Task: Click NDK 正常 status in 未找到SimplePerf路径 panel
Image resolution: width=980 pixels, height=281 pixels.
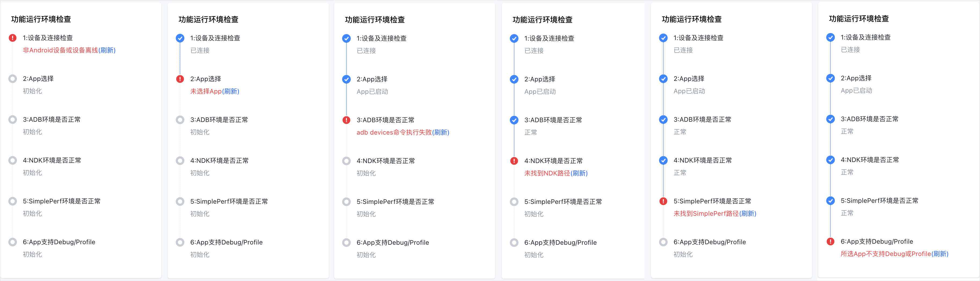Action: 680,173
